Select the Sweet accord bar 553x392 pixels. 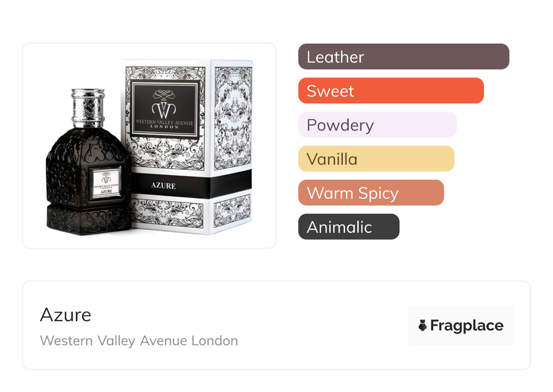[x=391, y=91]
